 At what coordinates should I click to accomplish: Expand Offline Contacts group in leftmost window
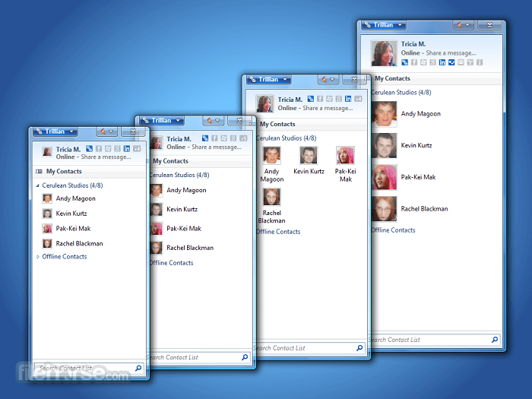point(38,257)
